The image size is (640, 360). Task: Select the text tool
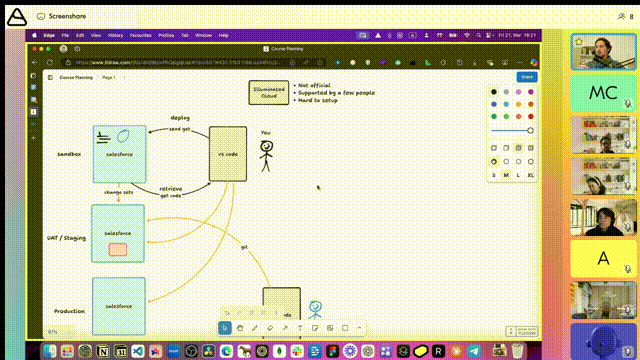(x=300, y=328)
